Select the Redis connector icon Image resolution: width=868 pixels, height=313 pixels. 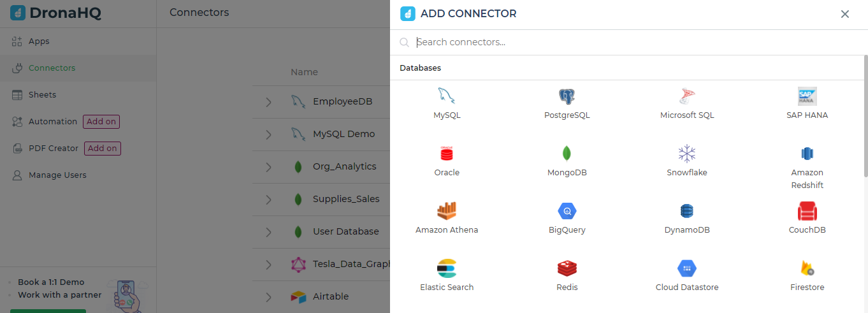(567, 268)
